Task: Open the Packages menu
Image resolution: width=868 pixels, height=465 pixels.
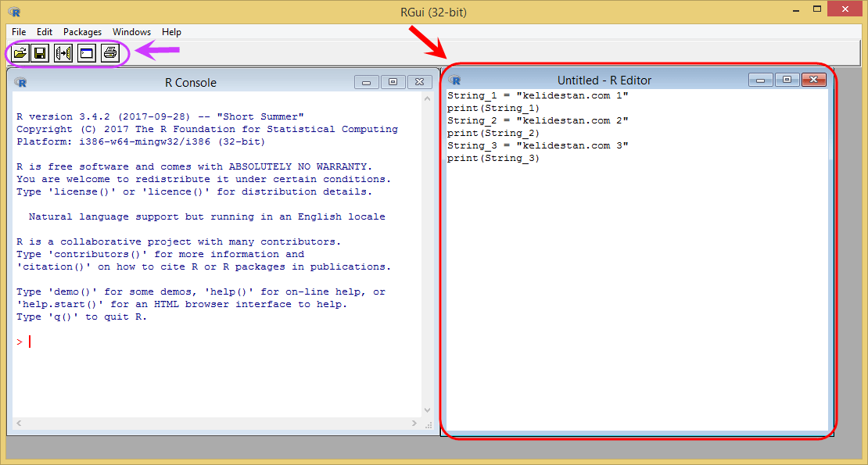Action: [82, 32]
